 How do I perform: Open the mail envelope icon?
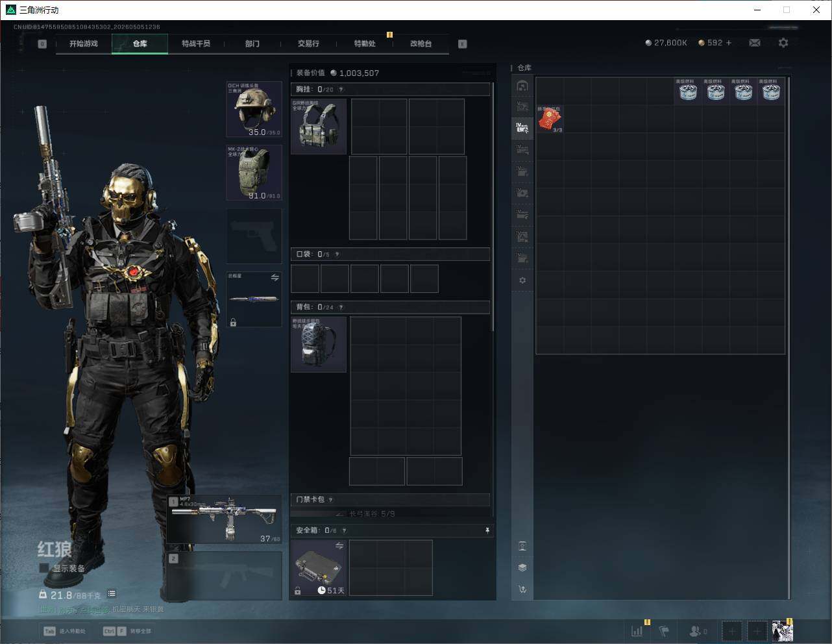(x=755, y=43)
